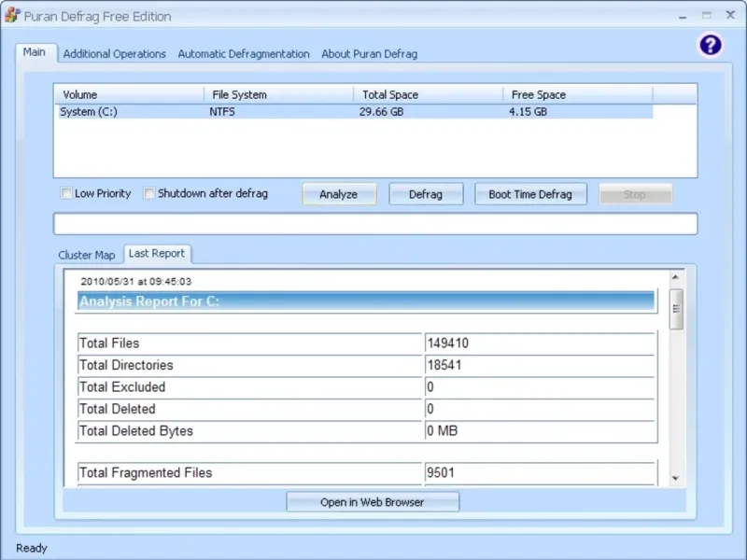Select System (C:) volume row

(x=355, y=112)
